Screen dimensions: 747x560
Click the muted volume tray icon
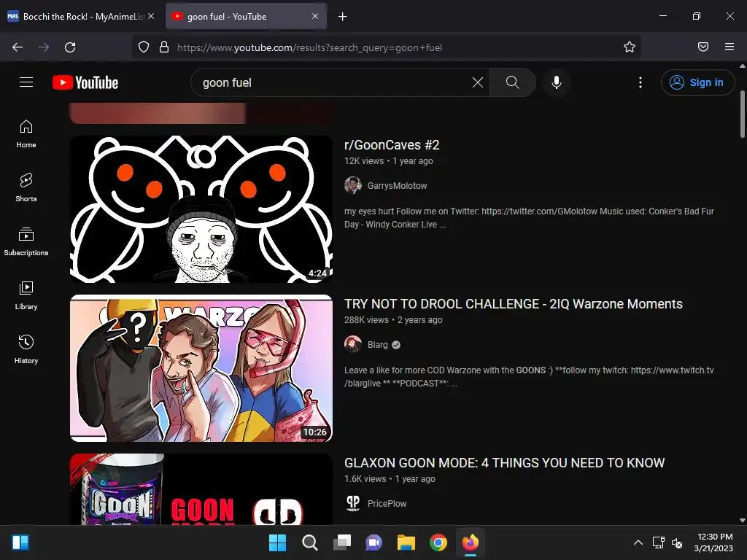tap(677, 542)
